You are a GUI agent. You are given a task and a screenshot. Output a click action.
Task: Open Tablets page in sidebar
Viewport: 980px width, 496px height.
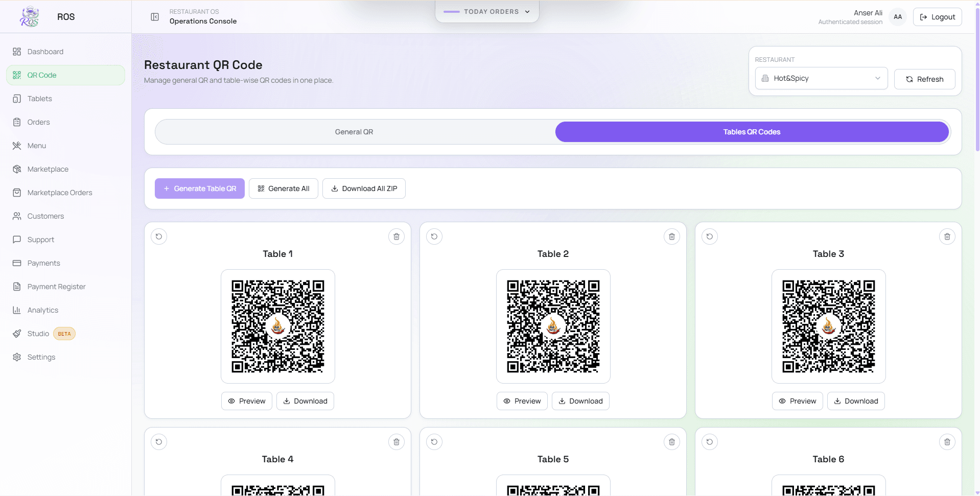click(x=65, y=99)
